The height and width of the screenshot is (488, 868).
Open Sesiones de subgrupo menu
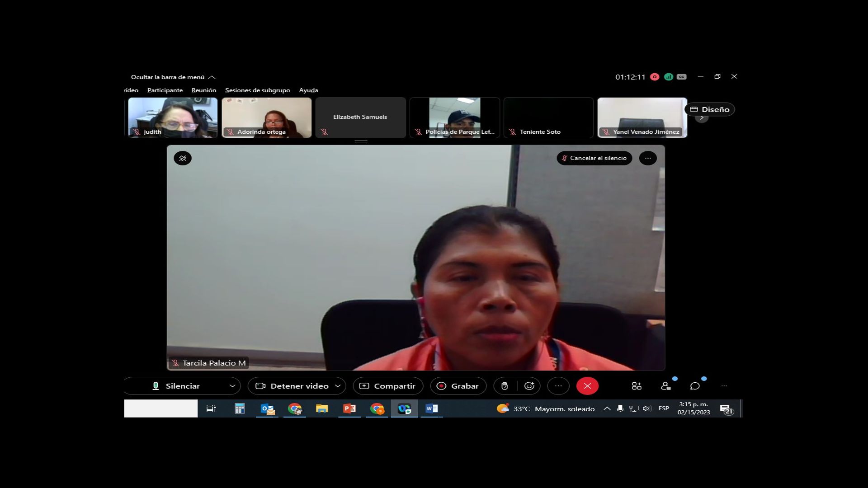coord(257,90)
